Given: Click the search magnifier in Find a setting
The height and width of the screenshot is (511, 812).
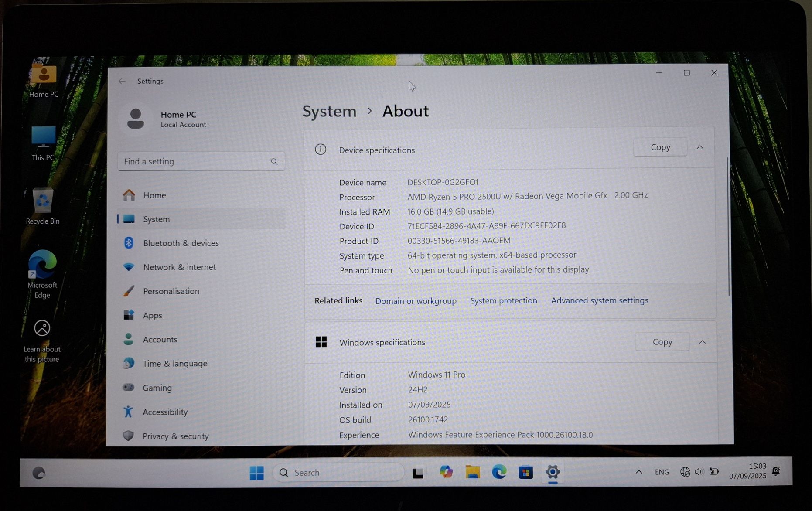Looking at the screenshot, I should point(274,161).
